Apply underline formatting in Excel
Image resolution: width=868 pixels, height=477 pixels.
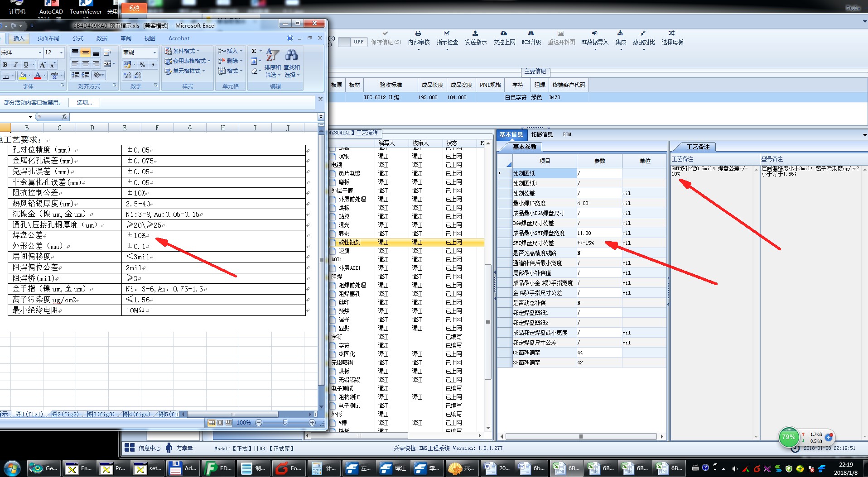tap(26, 65)
